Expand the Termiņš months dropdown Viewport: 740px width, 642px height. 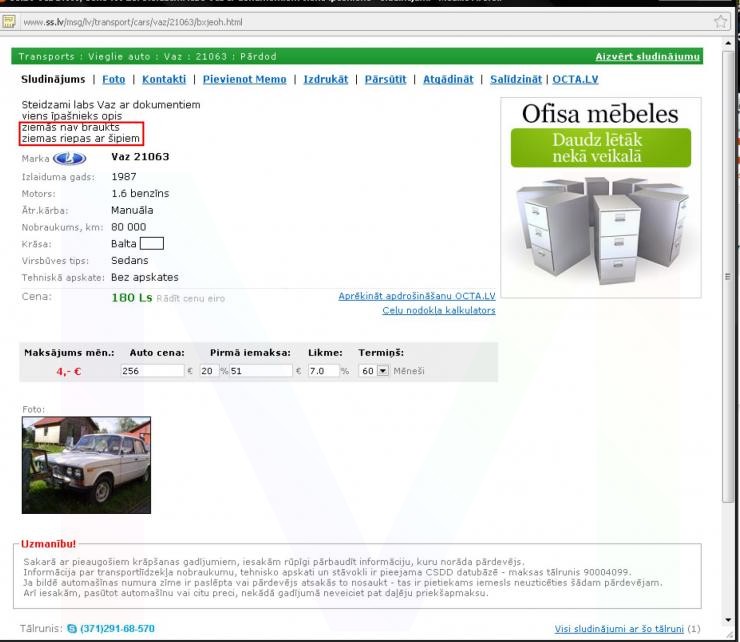[382, 370]
